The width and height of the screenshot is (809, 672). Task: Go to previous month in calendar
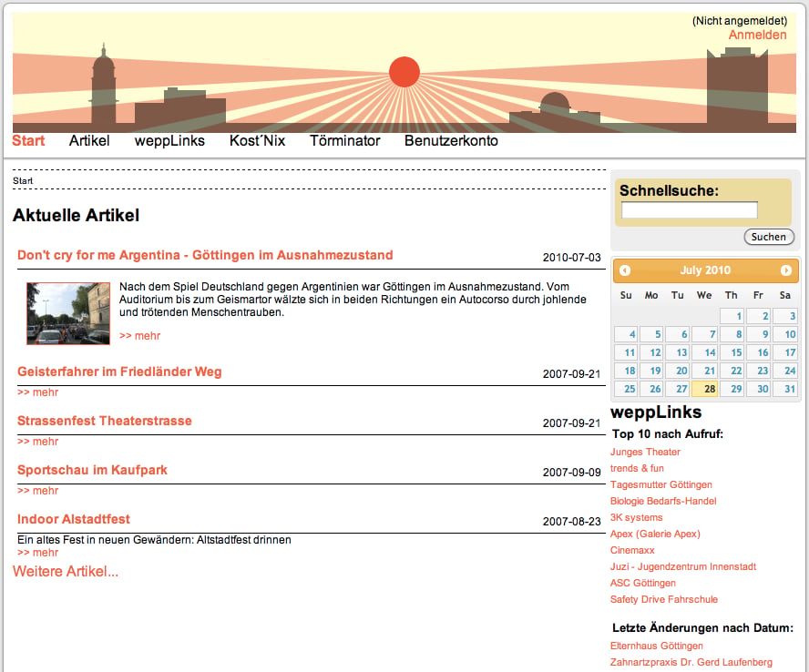(625, 270)
